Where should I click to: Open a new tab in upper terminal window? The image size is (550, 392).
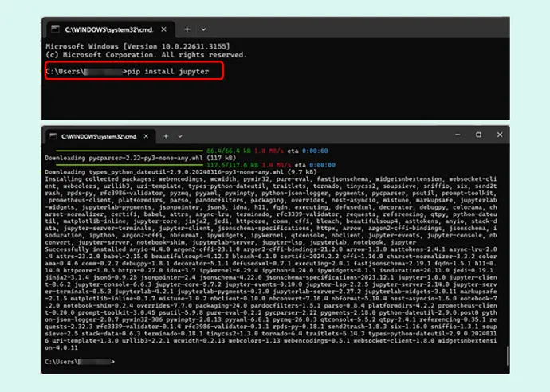click(187, 29)
